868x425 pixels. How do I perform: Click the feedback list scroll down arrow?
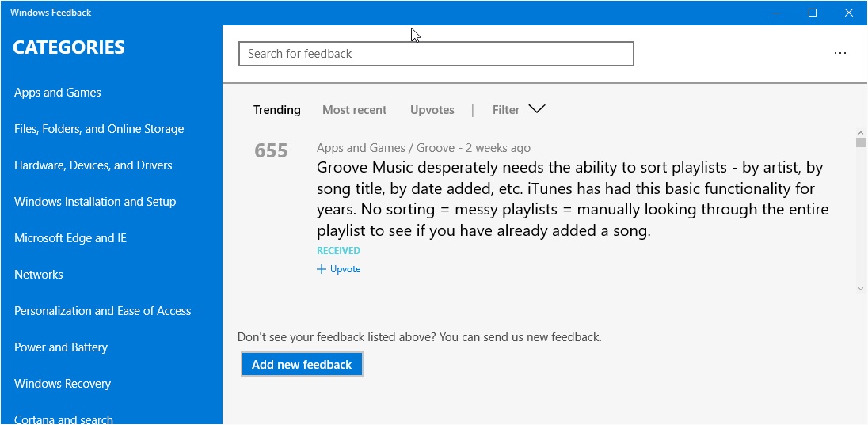860,289
